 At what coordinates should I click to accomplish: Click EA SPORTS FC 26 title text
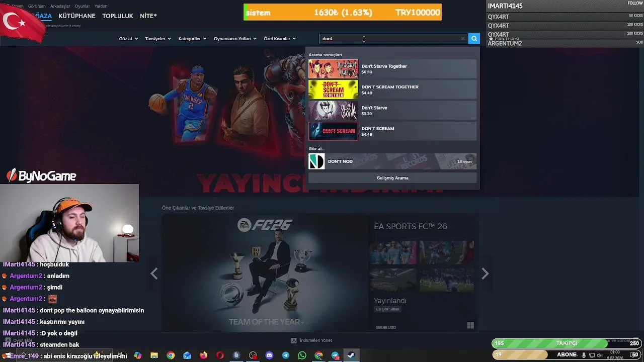pos(410,226)
